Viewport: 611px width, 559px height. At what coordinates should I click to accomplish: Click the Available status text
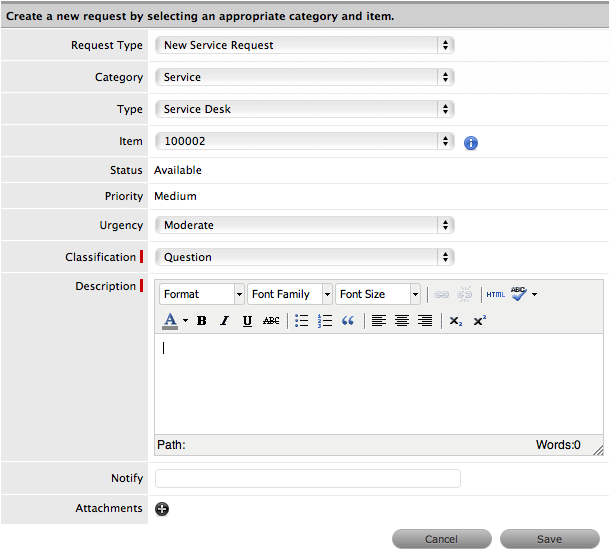[178, 170]
